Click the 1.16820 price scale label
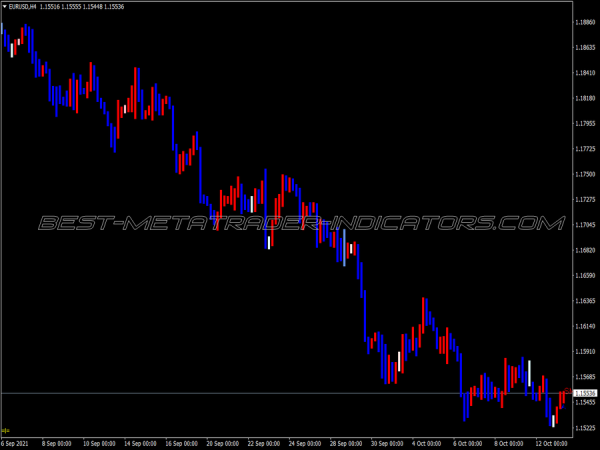 pyautogui.click(x=585, y=250)
